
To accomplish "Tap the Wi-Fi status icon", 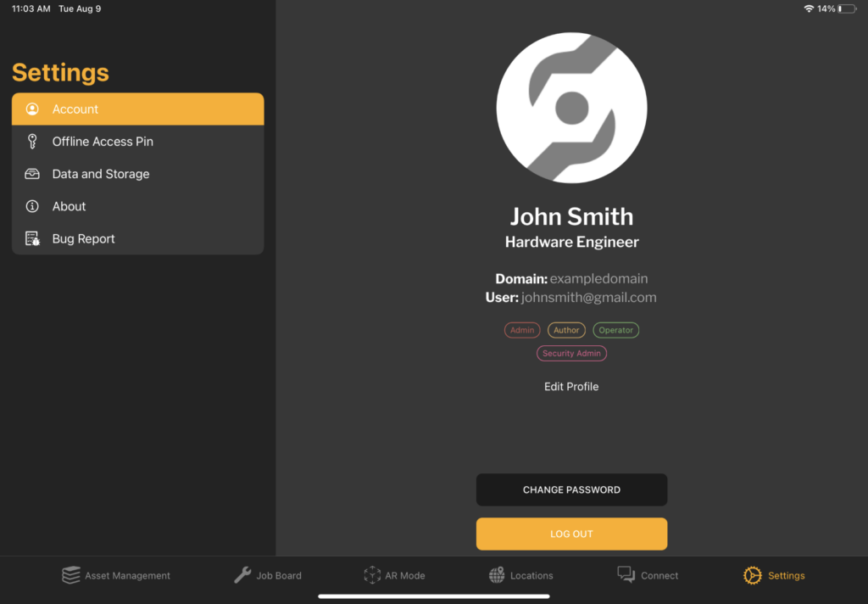I will [809, 8].
